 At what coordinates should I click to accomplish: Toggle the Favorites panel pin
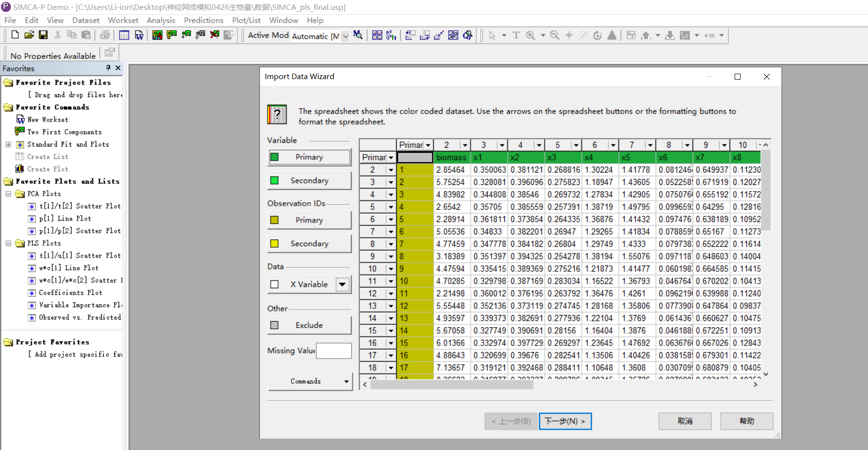[x=108, y=68]
